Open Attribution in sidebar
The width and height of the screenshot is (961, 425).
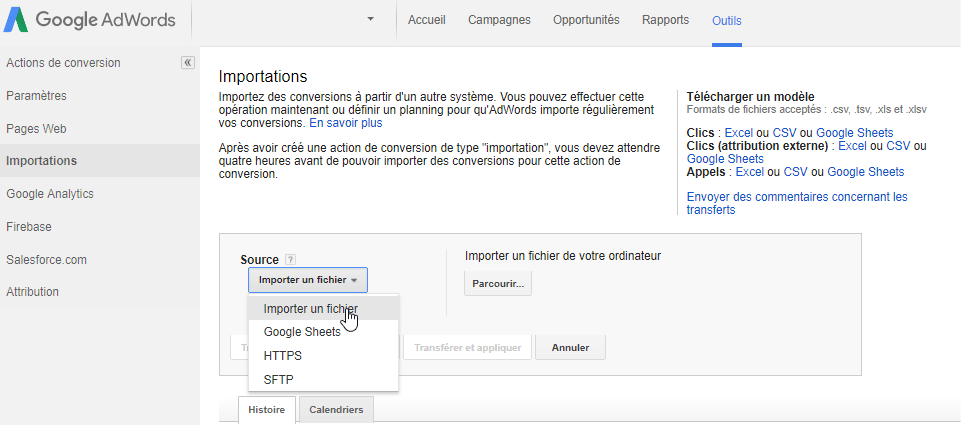click(x=32, y=292)
